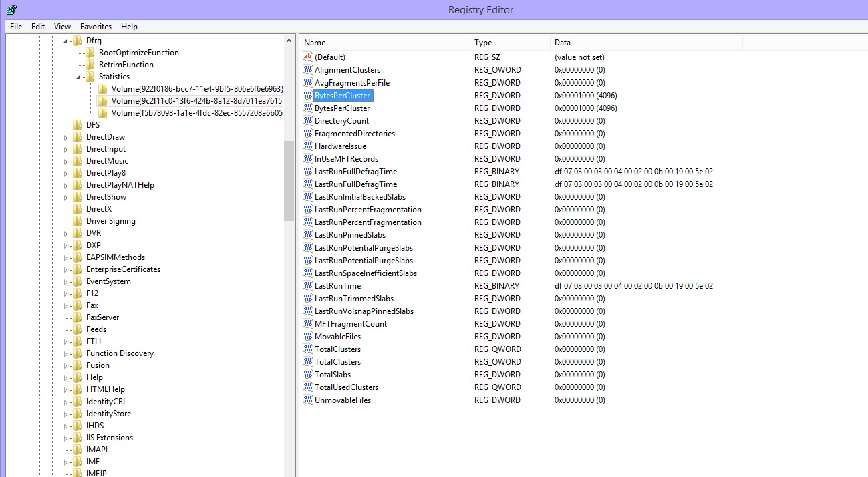This screenshot has height=477, width=868.
Task: Select the TotalClusters value icon
Action: tap(308, 349)
